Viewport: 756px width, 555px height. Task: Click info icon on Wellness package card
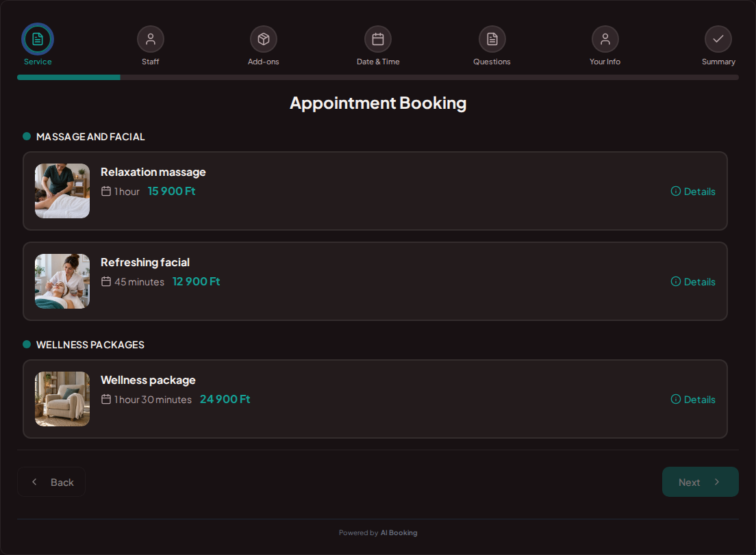(676, 399)
